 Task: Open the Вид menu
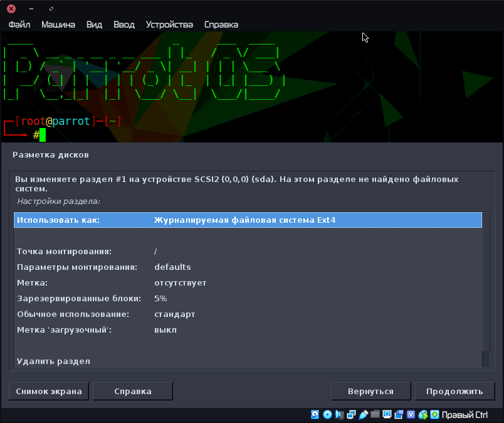[94, 24]
